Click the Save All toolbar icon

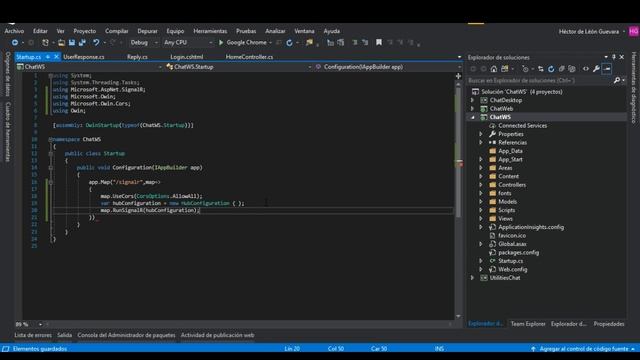point(82,42)
